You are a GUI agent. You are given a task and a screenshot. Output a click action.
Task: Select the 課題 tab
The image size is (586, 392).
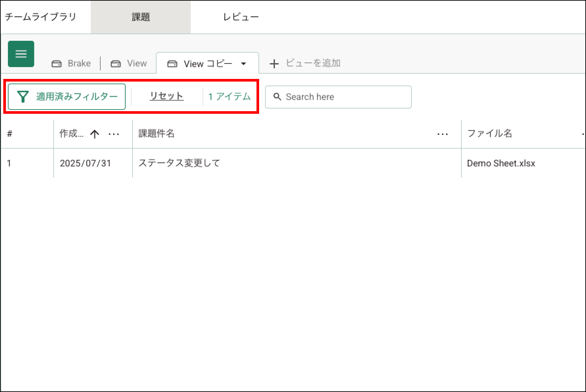pos(141,17)
